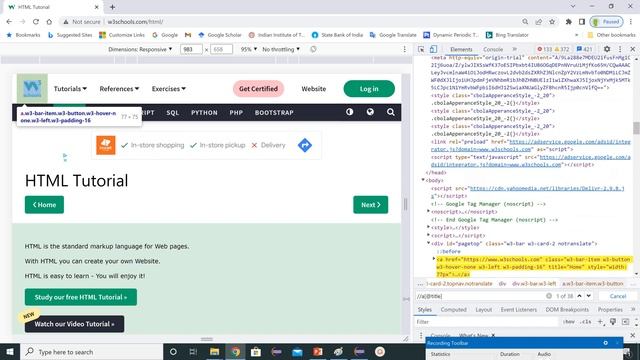Open the Properties tab
The image size is (640, 360).
[x=610, y=309]
